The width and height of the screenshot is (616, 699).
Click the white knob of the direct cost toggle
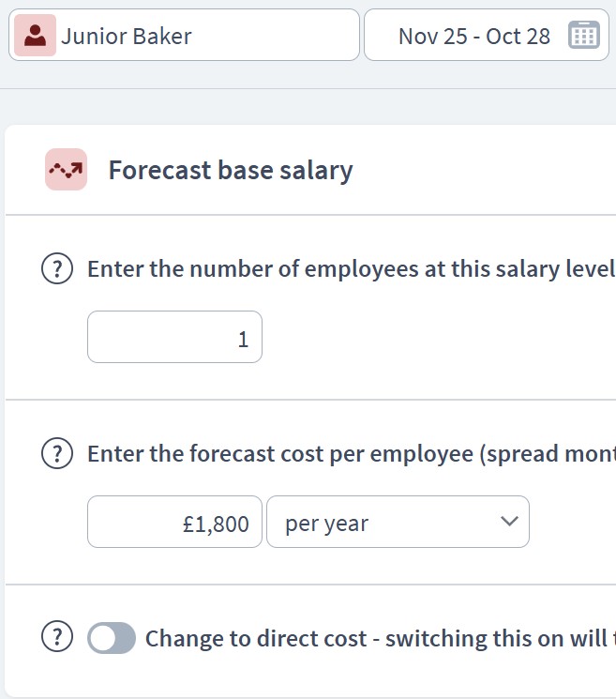102,638
